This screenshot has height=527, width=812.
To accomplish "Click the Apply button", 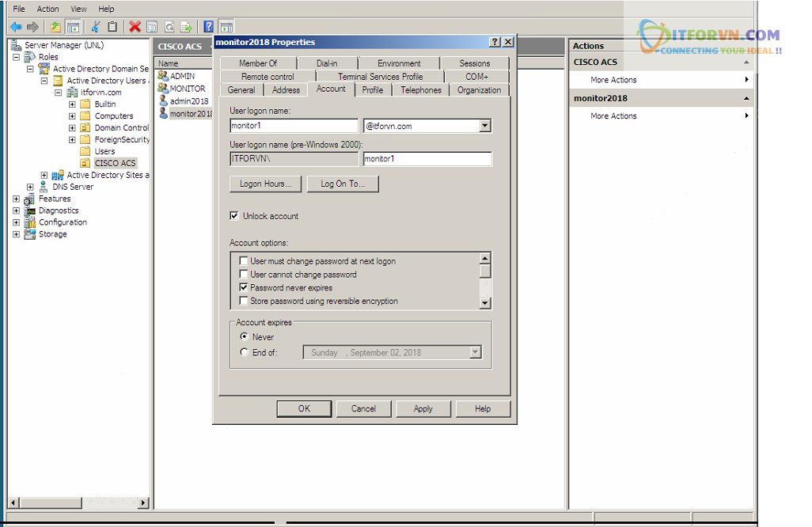I will tap(423, 408).
